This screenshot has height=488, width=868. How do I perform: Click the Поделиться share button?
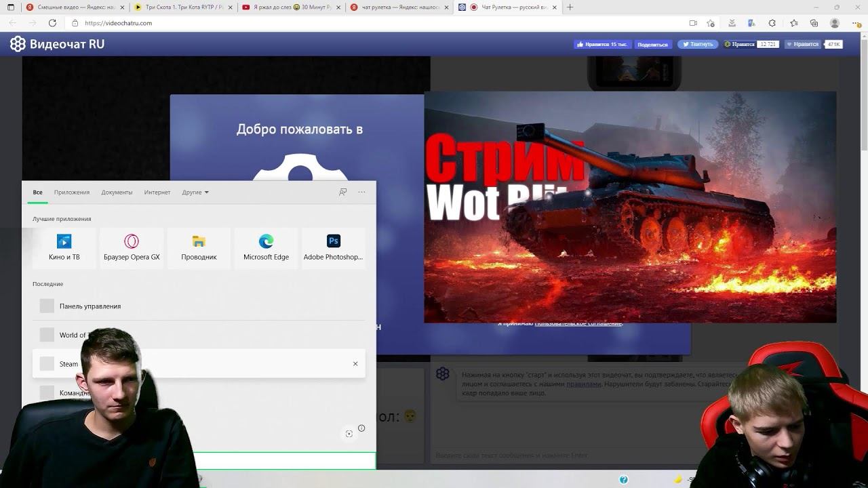(652, 44)
